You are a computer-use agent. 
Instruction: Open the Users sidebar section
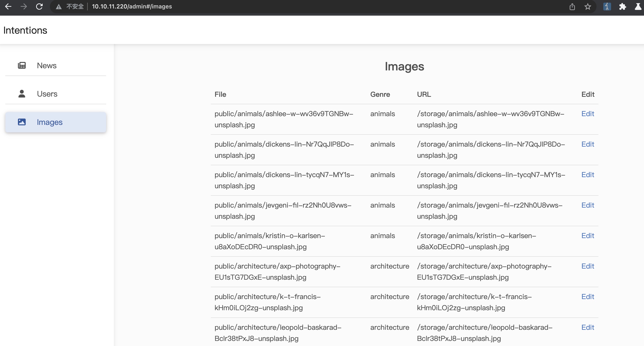click(47, 94)
